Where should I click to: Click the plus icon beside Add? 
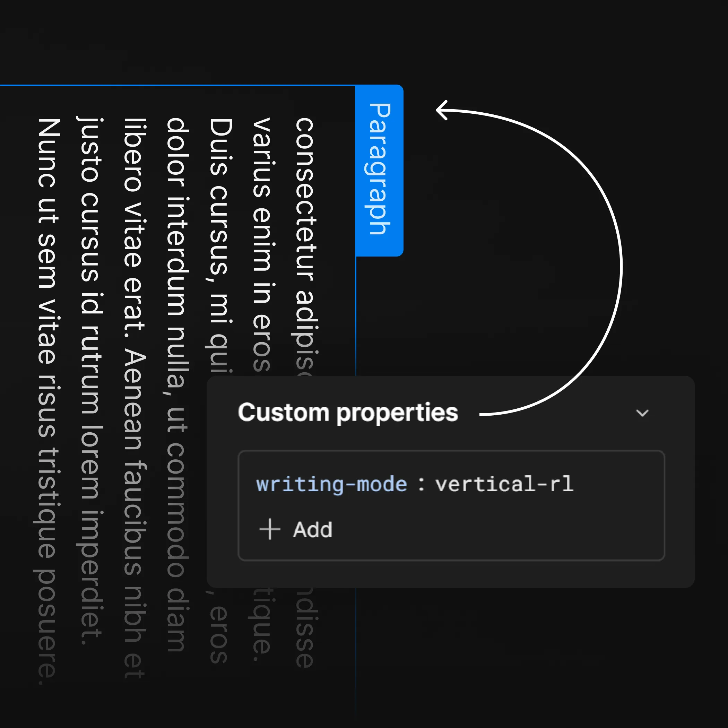click(270, 529)
